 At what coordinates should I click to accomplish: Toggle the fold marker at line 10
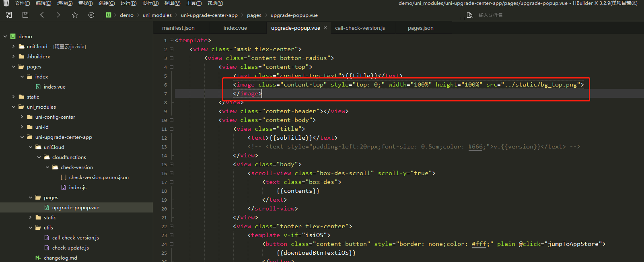pos(171,120)
